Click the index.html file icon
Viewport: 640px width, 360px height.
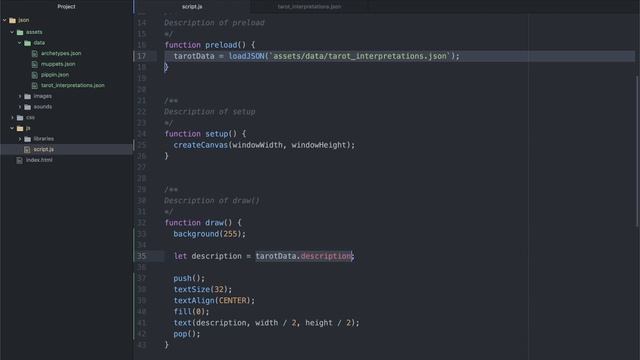click(x=19, y=160)
